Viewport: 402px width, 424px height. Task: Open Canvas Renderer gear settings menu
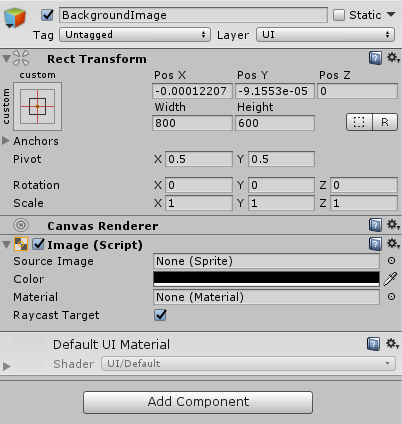393,225
